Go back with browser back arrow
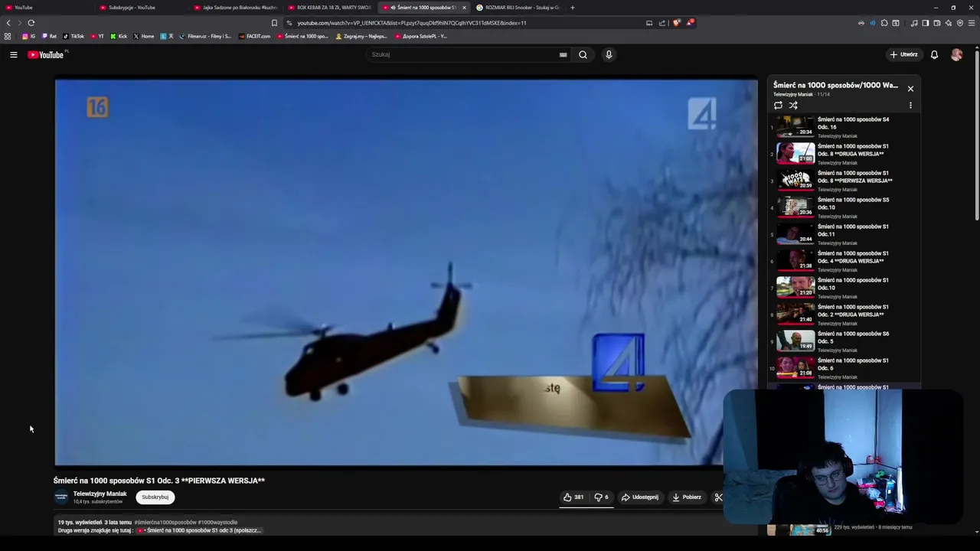Screen dimensions: 980x551 (8, 23)
